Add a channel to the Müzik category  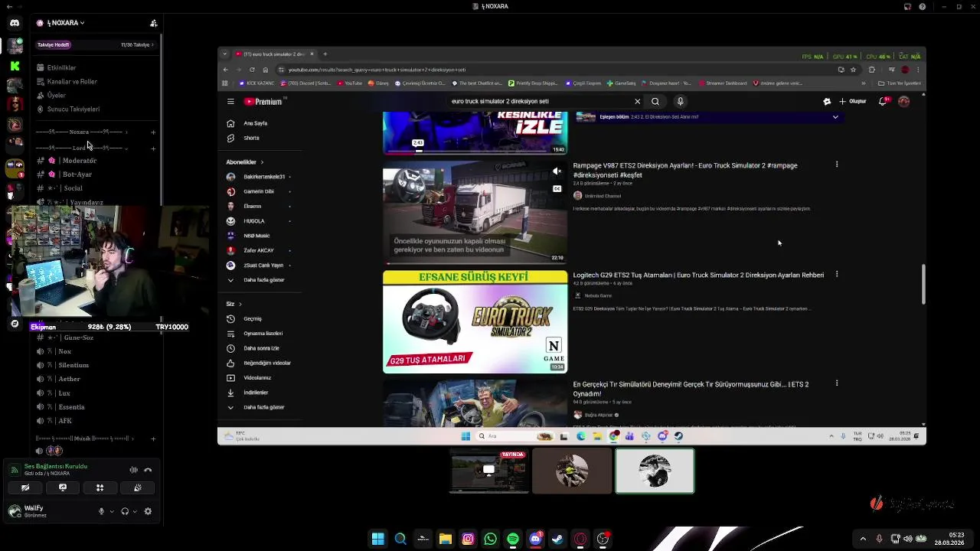coord(153,439)
